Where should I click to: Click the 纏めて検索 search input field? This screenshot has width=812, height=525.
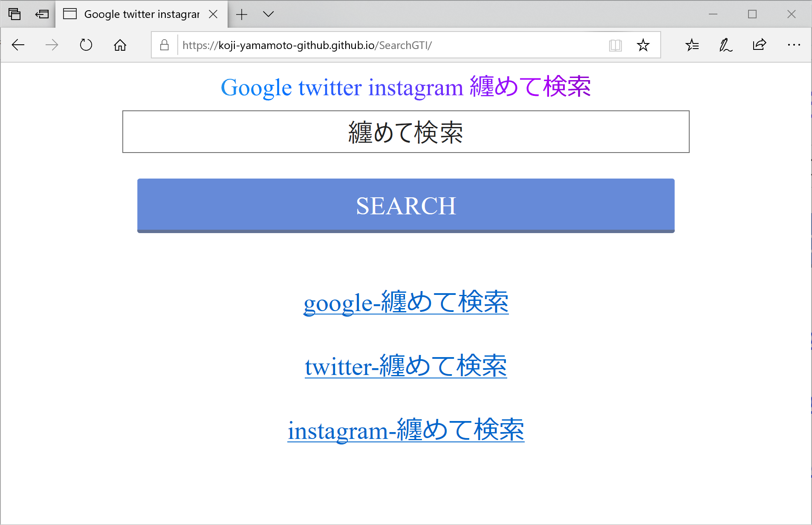pyautogui.click(x=406, y=132)
